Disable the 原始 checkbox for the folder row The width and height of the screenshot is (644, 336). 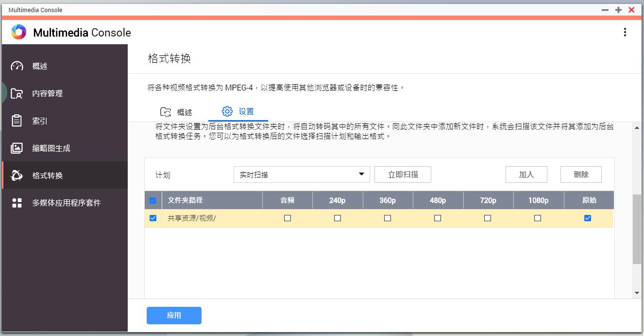point(588,218)
